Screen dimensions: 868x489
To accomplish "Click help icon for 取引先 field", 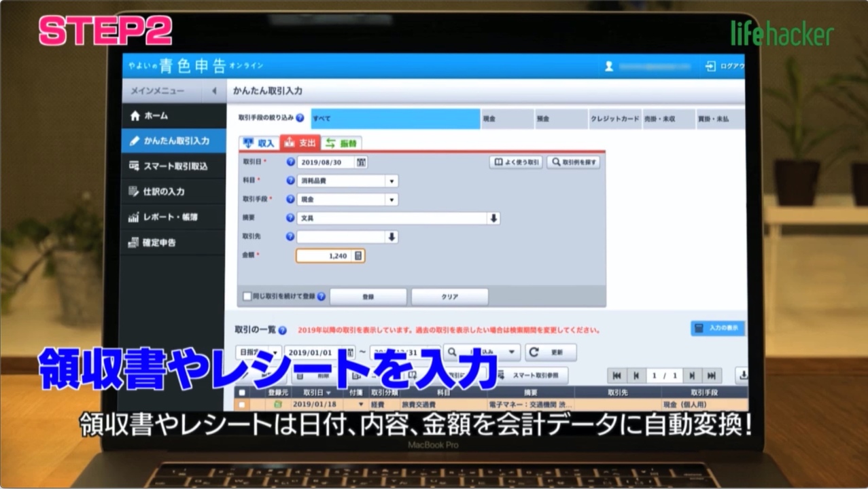I will pos(290,237).
